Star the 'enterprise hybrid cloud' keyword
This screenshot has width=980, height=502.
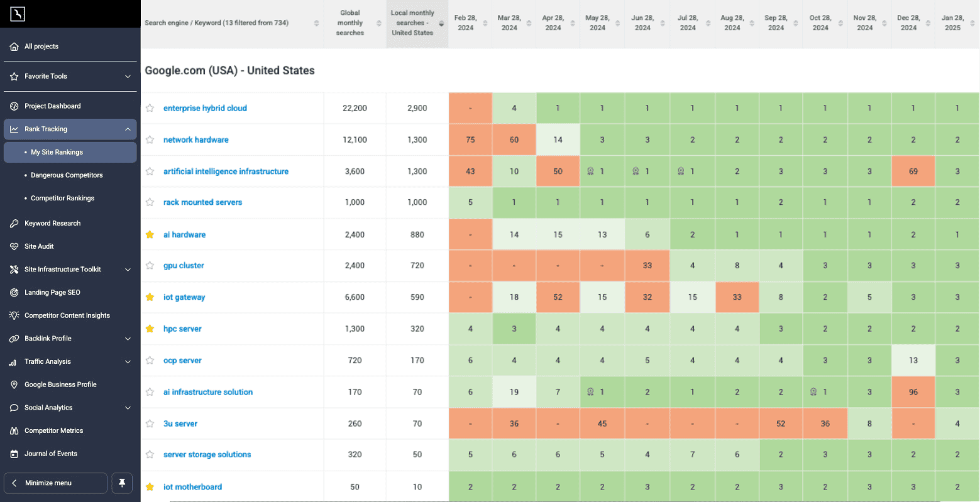point(150,108)
